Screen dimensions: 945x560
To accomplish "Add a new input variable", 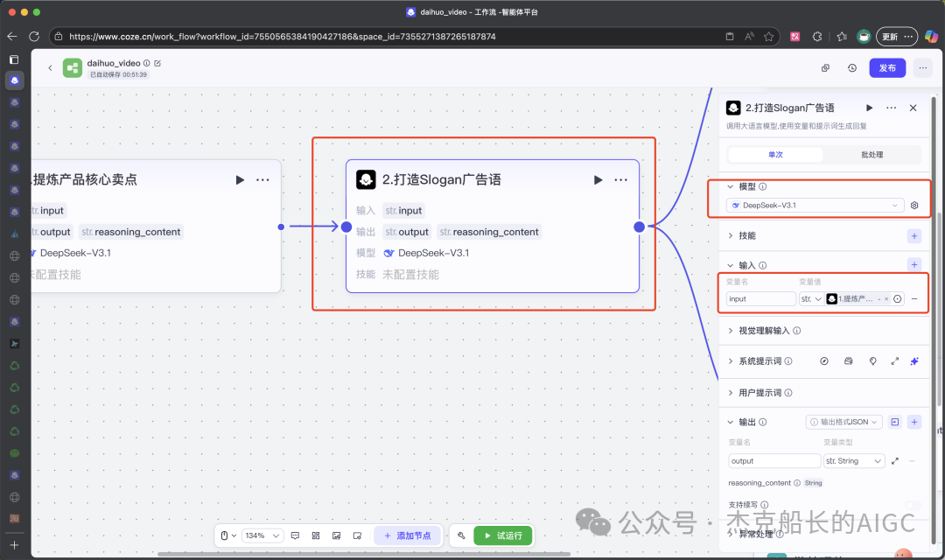I will [x=914, y=264].
